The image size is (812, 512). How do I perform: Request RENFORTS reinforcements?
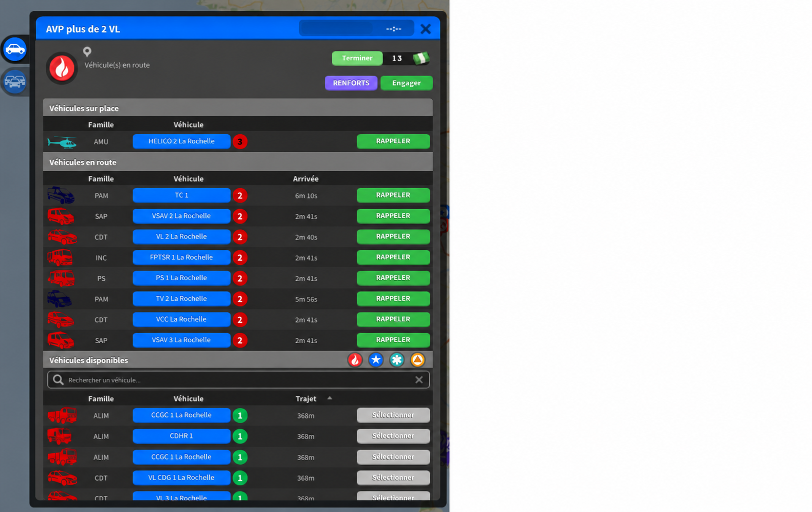(351, 83)
